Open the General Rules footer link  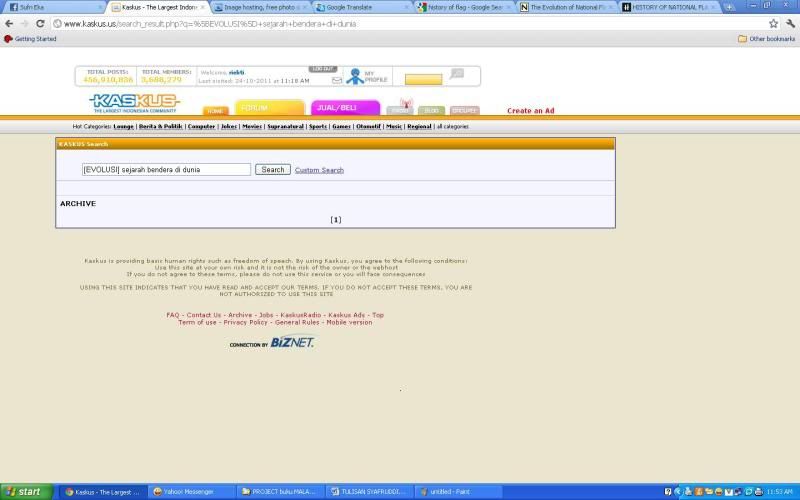pos(297,322)
